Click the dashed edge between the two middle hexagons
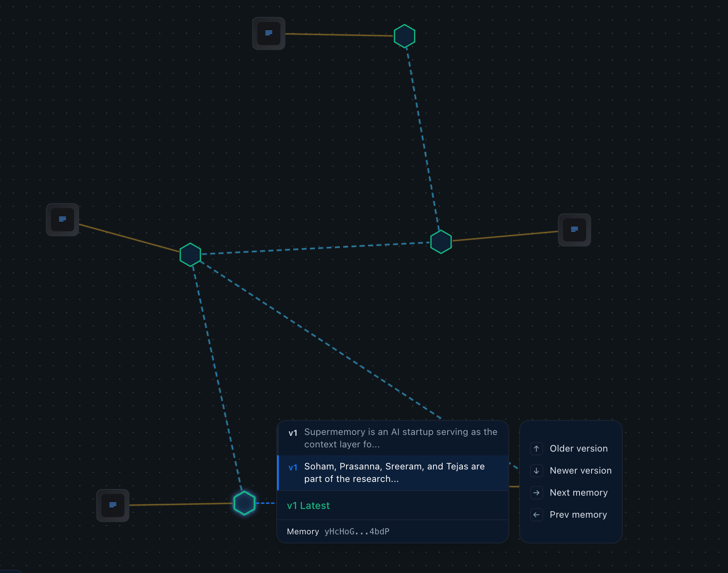Viewport: 728px width, 573px height. tap(315, 248)
